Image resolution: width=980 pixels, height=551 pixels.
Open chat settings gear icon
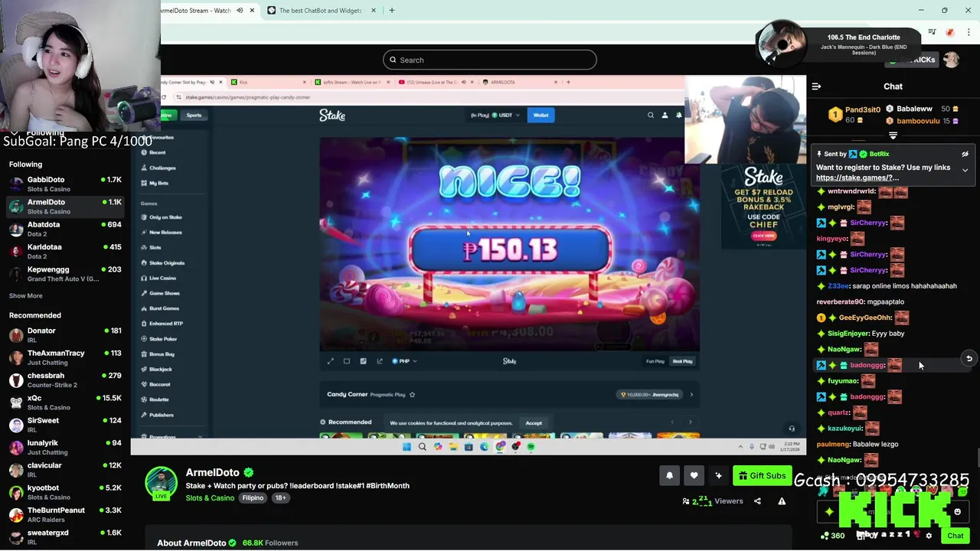[929, 536]
